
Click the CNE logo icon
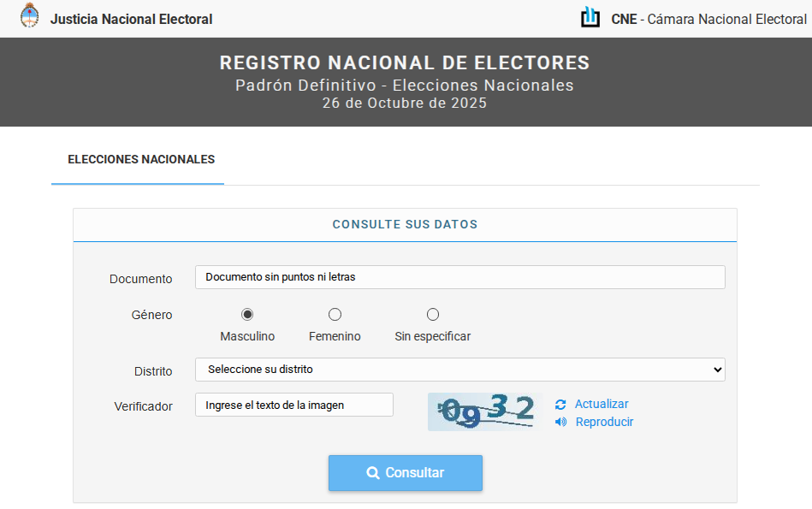590,18
